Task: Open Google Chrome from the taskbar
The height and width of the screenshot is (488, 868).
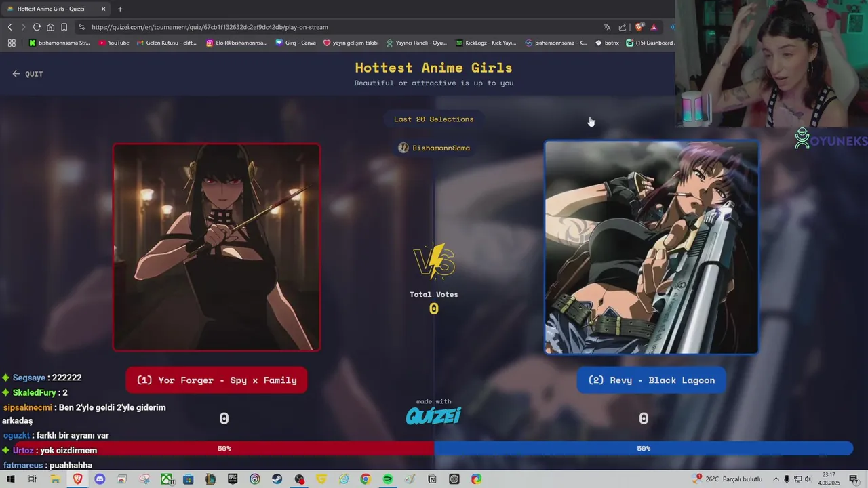Action: coord(366,479)
